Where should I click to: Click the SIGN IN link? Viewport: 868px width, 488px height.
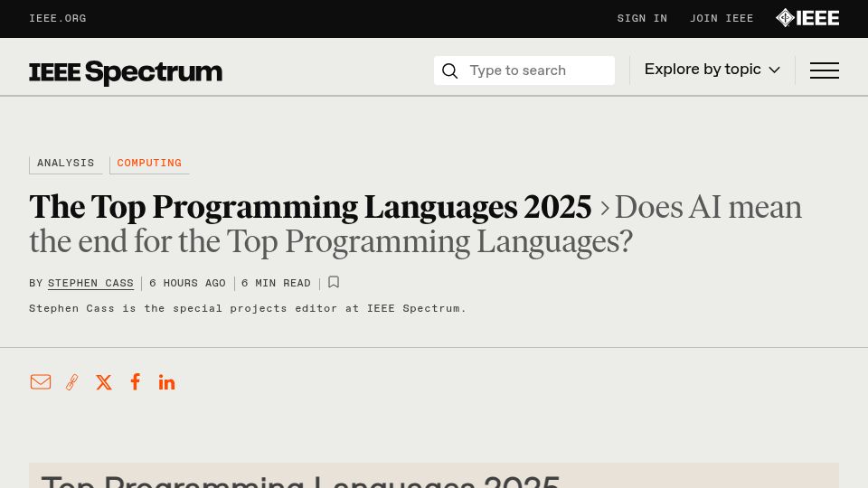click(642, 19)
